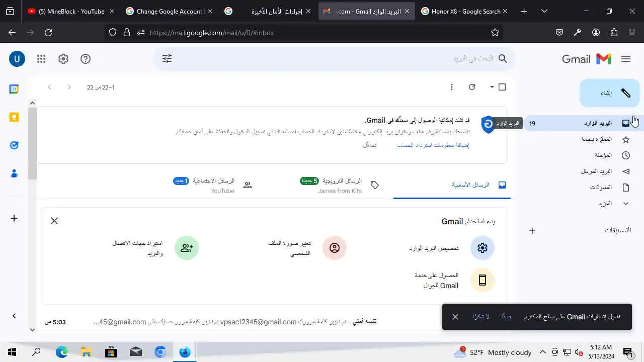Open the weather widget 52°F Mostly cloudy
Screen dimensions: 644x362
click(x=493, y=352)
